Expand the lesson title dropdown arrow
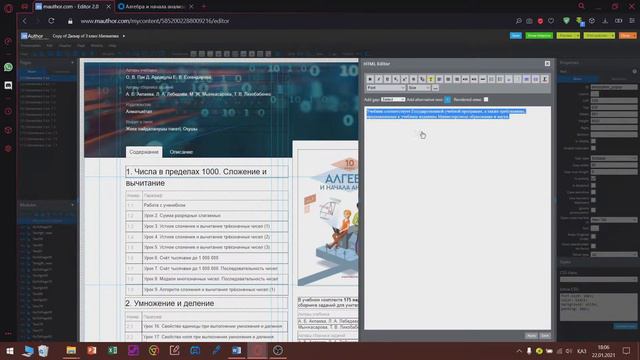The height and width of the screenshot is (360, 640). (x=124, y=36)
